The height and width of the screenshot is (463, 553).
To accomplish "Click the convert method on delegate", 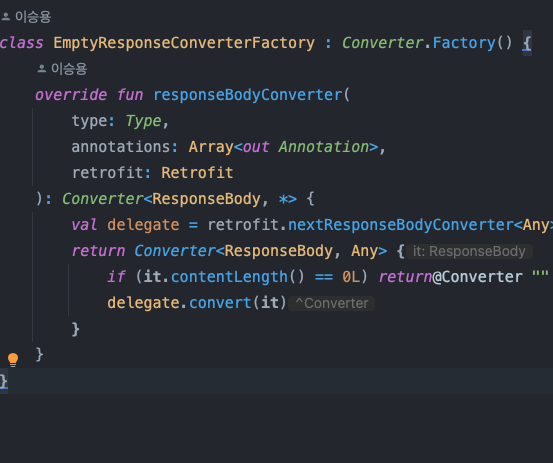I will coord(220,303).
